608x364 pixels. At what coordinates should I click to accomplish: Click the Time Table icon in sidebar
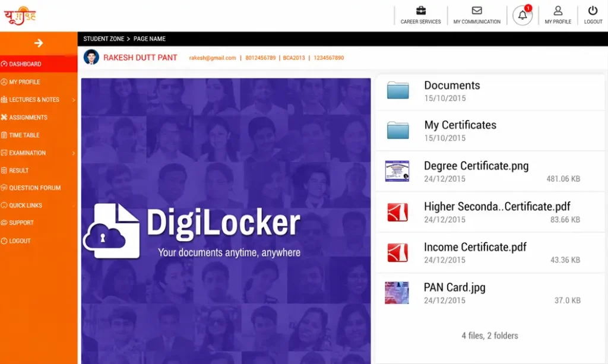(x=4, y=135)
